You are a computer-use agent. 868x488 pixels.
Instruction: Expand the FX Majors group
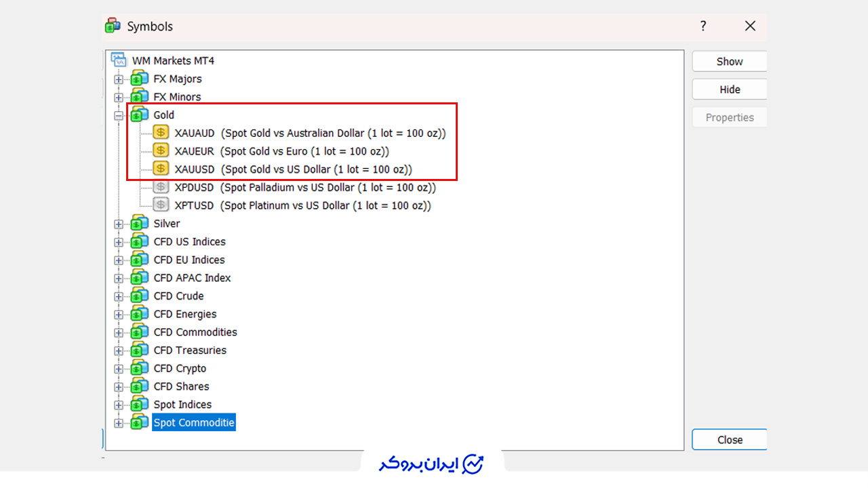pos(119,79)
